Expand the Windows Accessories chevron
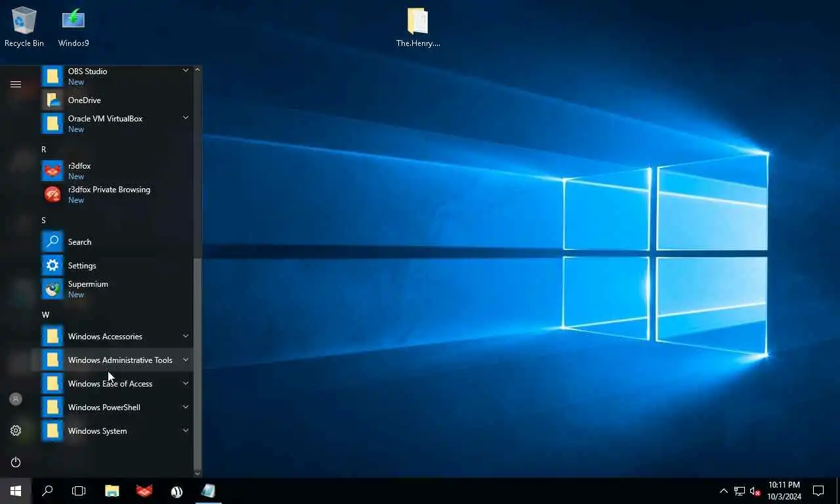 (x=186, y=336)
